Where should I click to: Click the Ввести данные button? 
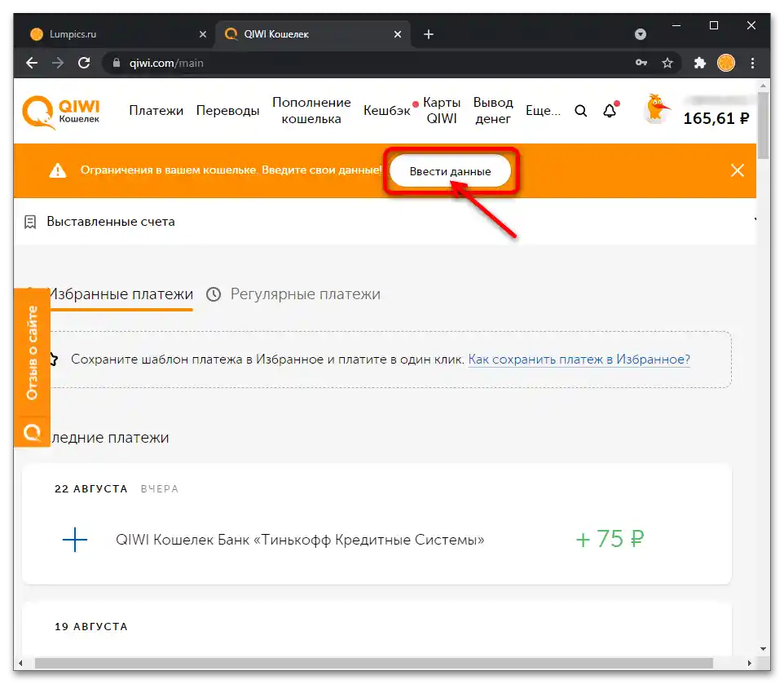450,171
